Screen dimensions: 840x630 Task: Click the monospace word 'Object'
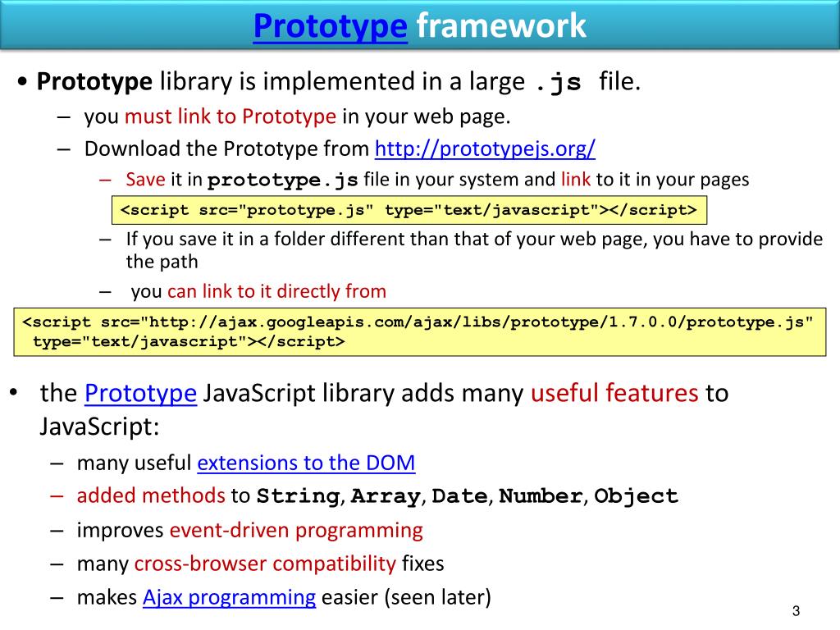[637, 496]
